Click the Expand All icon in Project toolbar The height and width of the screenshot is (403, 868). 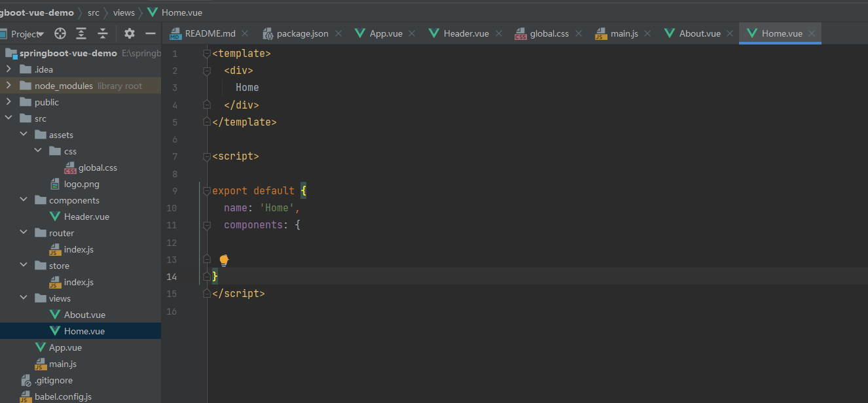[x=80, y=33]
